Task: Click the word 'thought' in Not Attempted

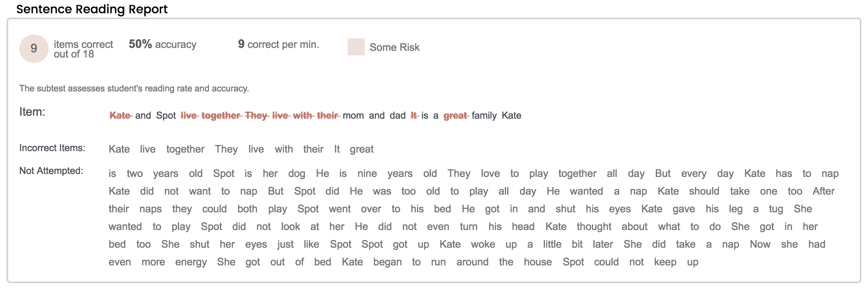Action: tap(594, 227)
